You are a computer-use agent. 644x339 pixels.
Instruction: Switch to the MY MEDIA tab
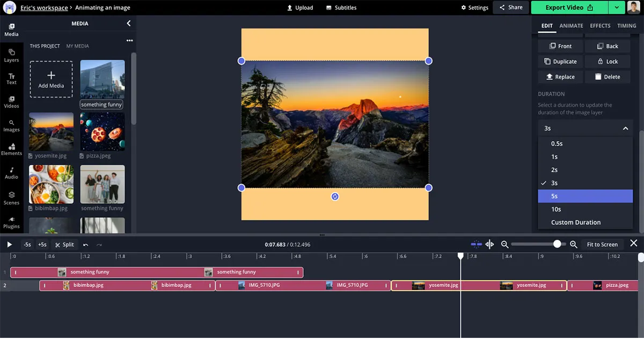tap(78, 46)
